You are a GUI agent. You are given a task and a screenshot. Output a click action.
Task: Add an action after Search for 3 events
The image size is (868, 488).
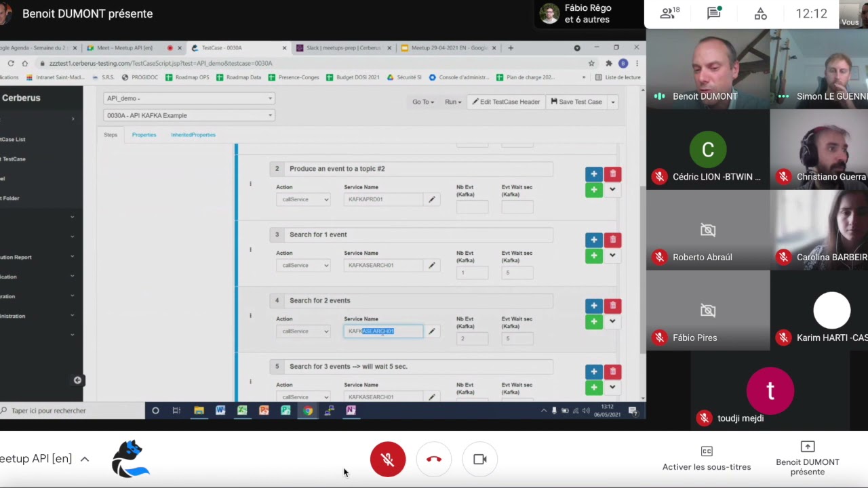pyautogui.click(x=593, y=371)
